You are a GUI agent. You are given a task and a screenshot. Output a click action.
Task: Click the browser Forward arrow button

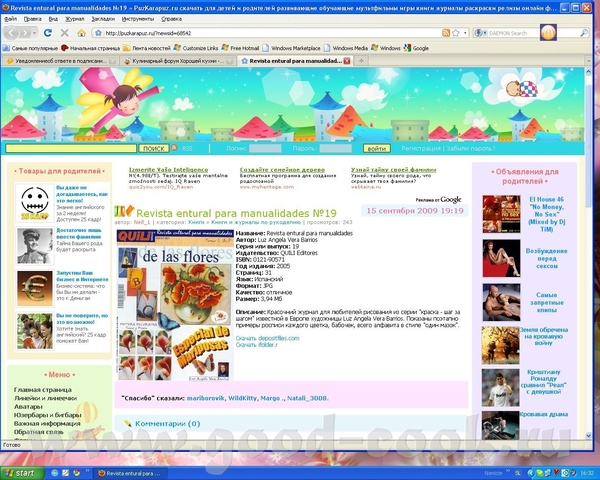25,33
